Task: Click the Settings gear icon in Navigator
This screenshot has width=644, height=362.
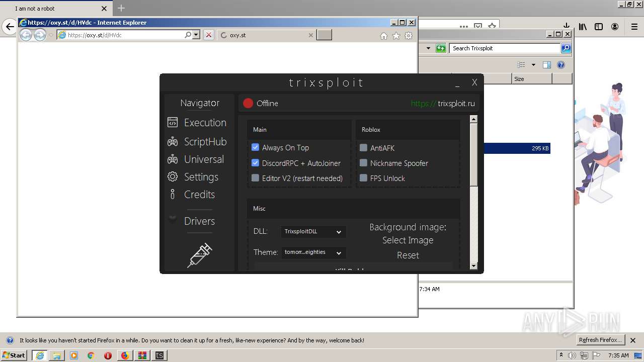Action: tap(173, 177)
